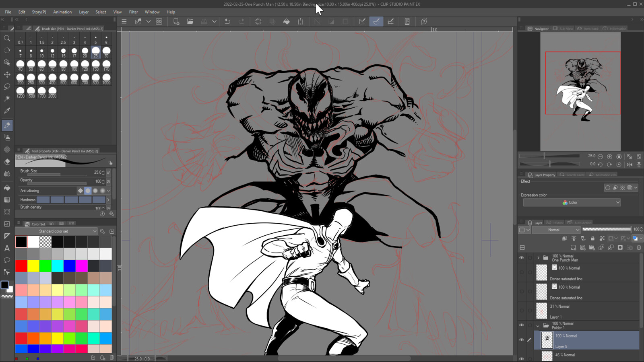Open the dropdown arrow beside Save icon
This screenshot has width=644, height=362.
(x=214, y=21)
